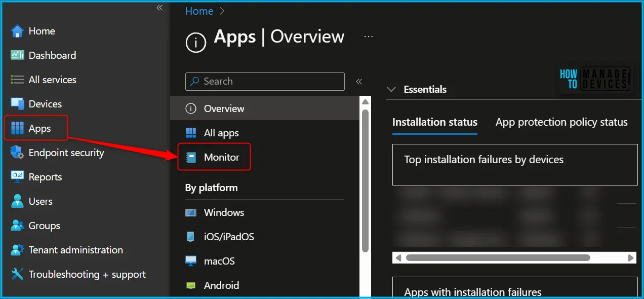The height and width of the screenshot is (299, 644).
Task: Click the failures table scroll left arrow
Action: pyautogui.click(x=398, y=258)
